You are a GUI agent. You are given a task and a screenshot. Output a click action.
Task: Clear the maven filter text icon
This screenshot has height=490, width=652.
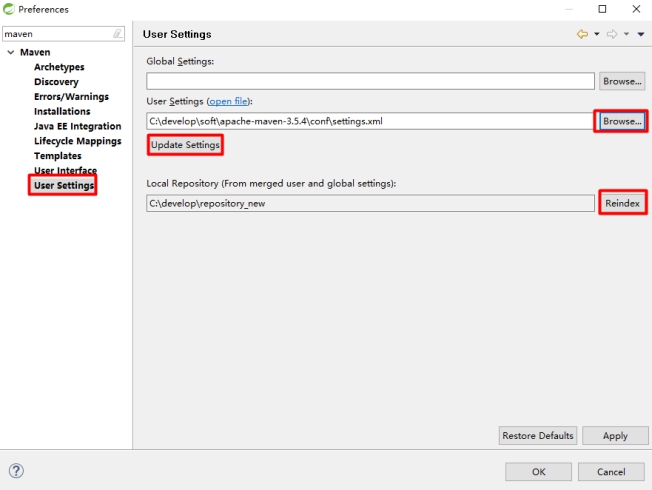coord(118,34)
